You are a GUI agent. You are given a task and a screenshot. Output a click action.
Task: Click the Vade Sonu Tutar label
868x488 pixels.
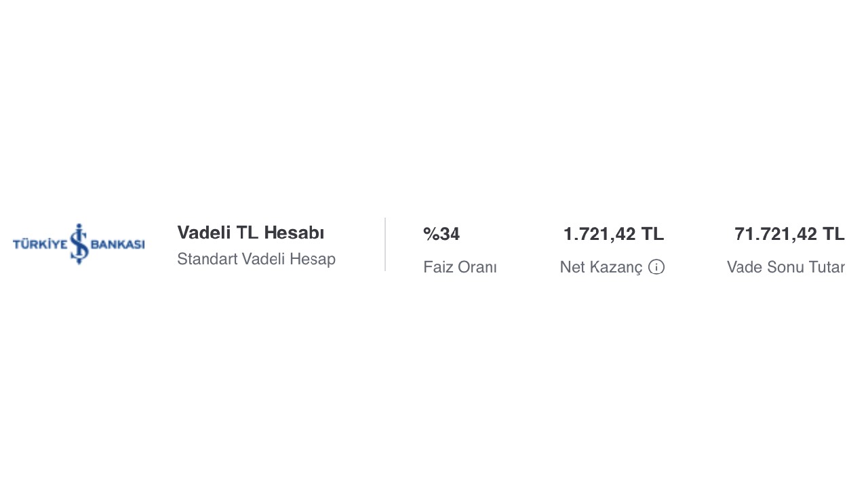(x=785, y=267)
